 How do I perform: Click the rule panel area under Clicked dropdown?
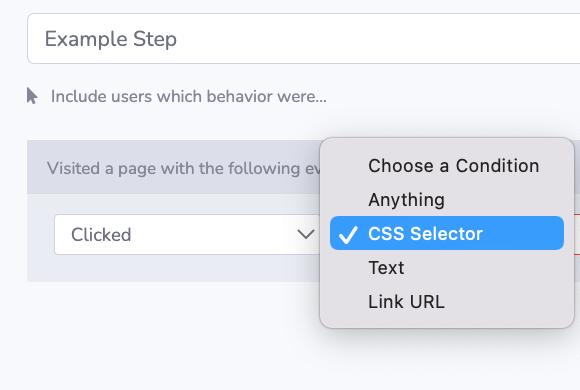[173, 268]
